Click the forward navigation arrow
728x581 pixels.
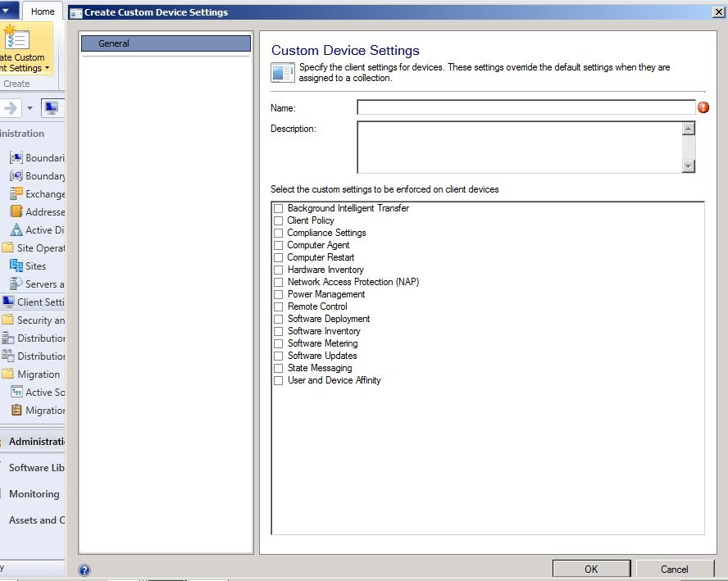tap(10, 108)
